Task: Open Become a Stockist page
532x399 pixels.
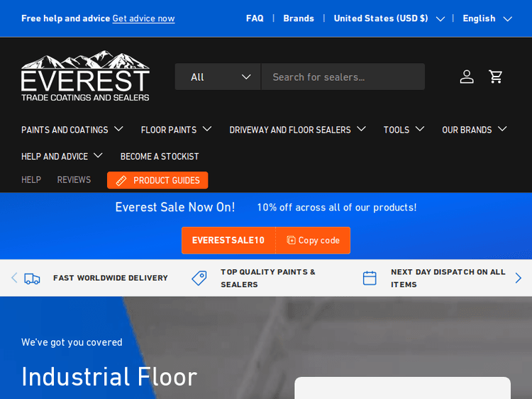Action: tap(160, 157)
